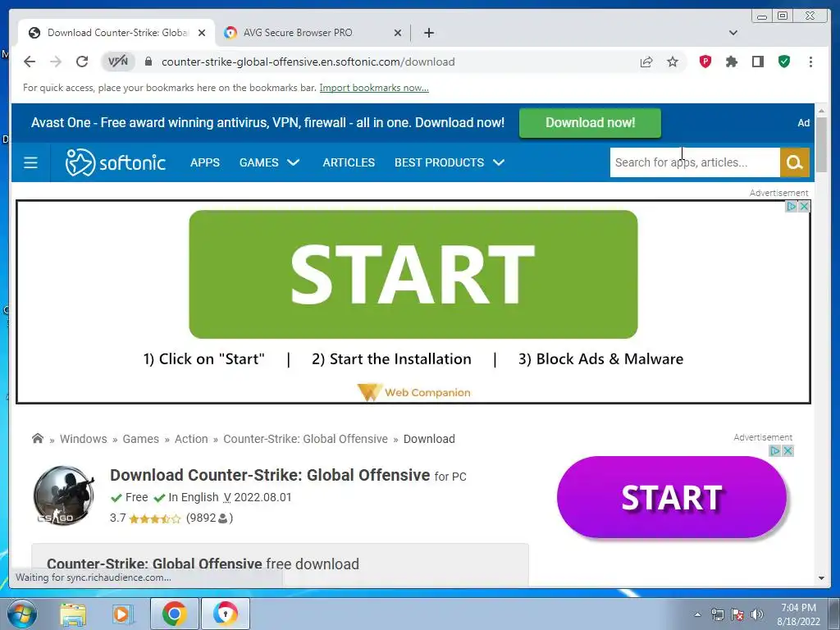Open Action Center flag tray icon
Viewport: 840px width, 630px height.
coord(737,614)
